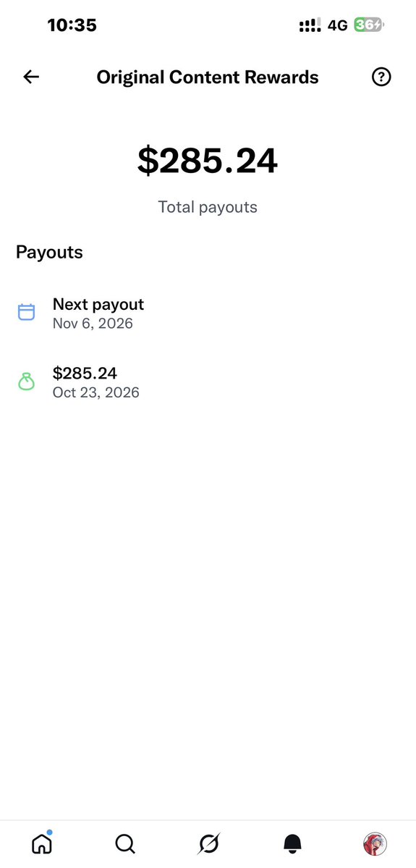The image size is (416, 868).
Task: Tap the Payouts section heading
Action: click(49, 253)
